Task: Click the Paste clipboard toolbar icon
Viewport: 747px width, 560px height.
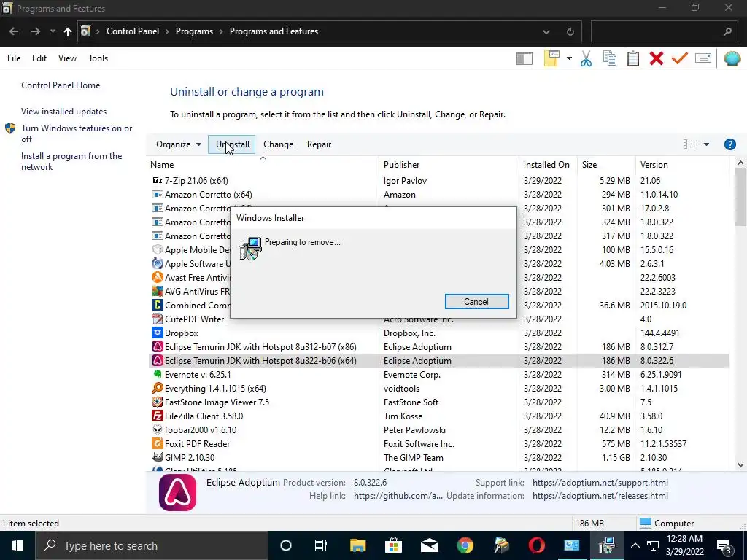Action: point(632,58)
